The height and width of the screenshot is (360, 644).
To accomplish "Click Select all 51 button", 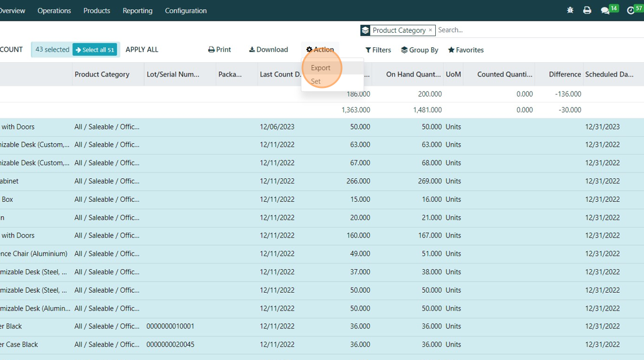I will pos(95,50).
